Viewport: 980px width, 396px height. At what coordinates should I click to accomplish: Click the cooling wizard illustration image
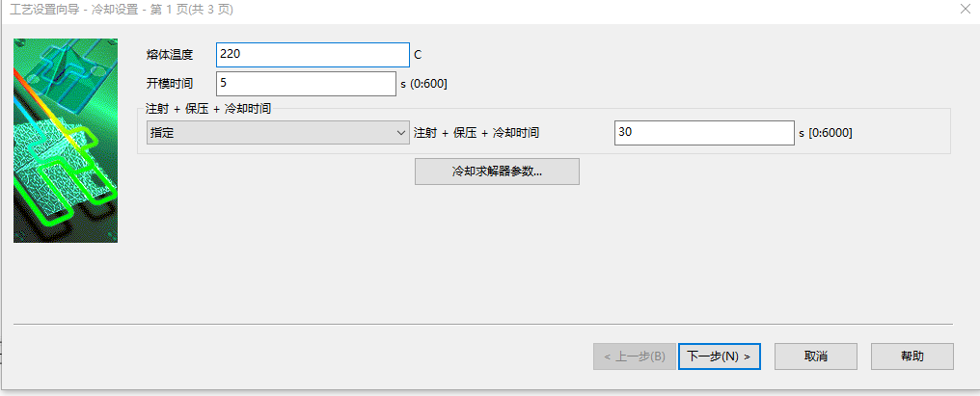66,141
